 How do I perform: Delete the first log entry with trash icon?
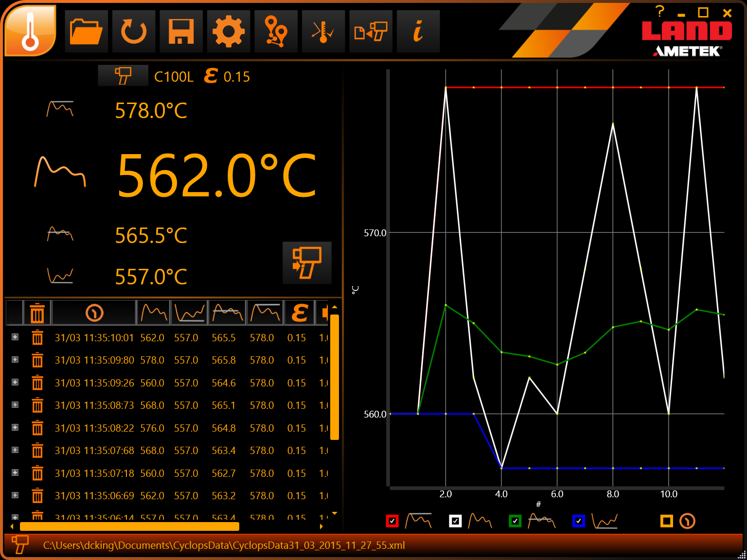[x=37, y=337]
